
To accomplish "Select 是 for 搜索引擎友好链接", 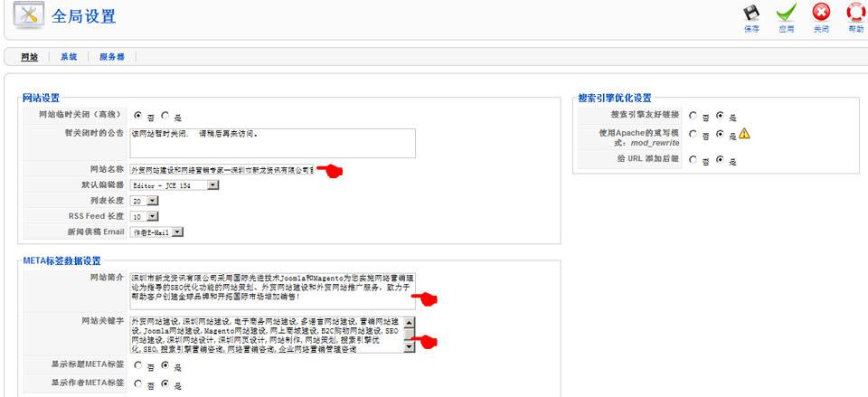I will click(x=720, y=116).
